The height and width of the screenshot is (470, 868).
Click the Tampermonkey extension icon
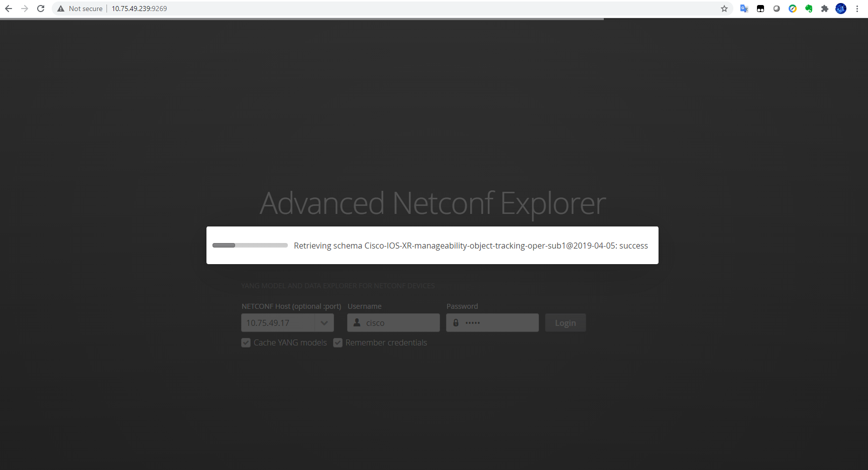761,9
